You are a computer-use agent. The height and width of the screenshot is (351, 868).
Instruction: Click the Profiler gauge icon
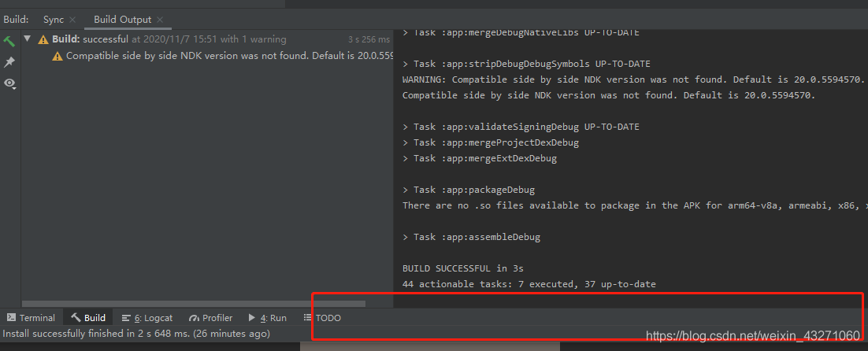(x=194, y=319)
